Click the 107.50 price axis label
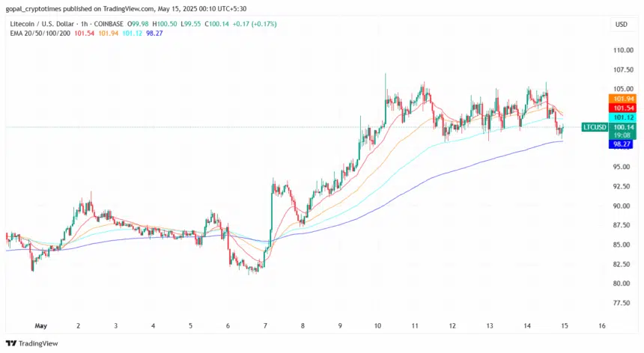 tap(623, 70)
